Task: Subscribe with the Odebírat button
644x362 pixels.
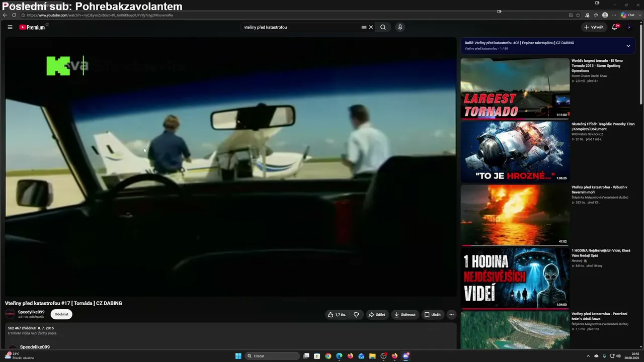Action: pos(61,314)
